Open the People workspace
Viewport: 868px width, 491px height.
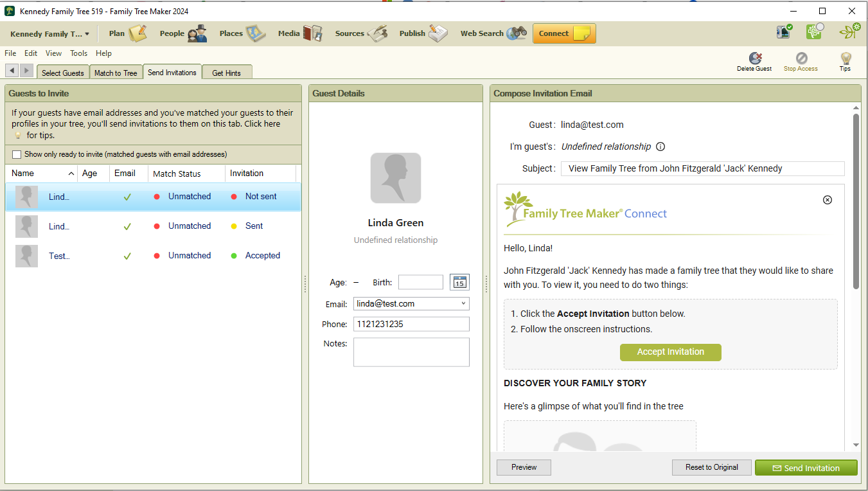tap(183, 33)
